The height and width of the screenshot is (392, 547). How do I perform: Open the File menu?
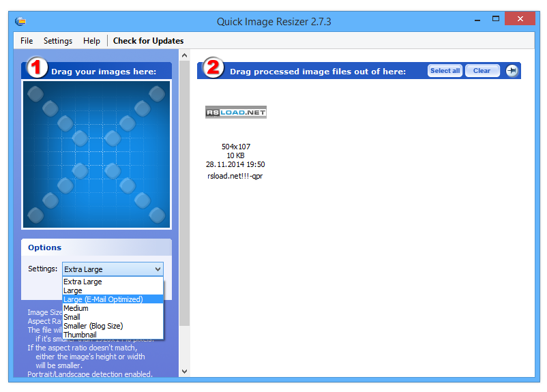pyautogui.click(x=27, y=41)
